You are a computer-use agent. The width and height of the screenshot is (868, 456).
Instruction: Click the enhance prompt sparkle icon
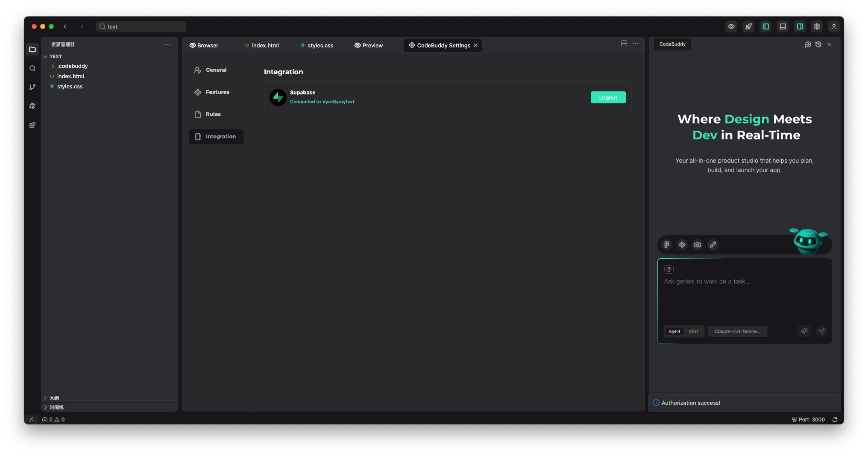point(804,331)
